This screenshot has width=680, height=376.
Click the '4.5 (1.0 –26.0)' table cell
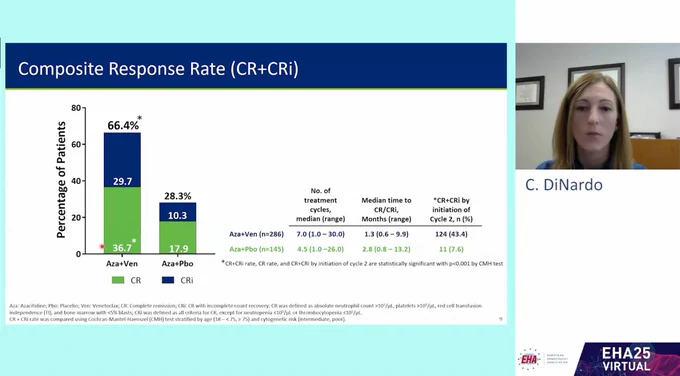320,249
